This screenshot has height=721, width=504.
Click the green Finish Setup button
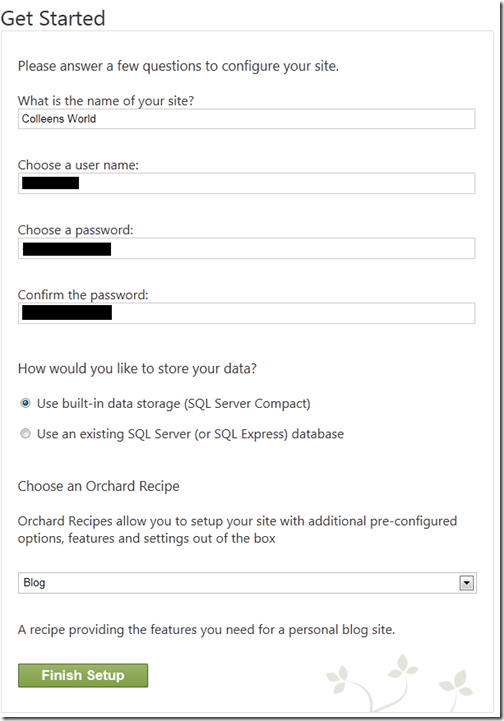tap(83, 675)
